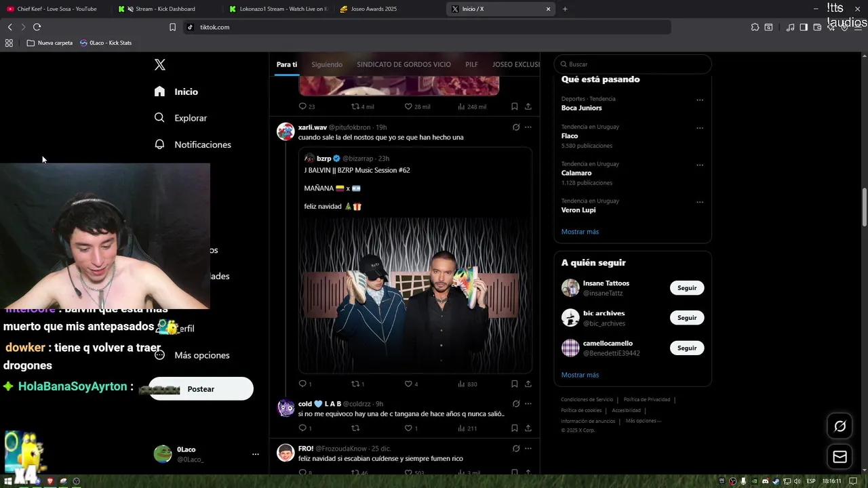Follow camellocamello
Image resolution: width=868 pixels, height=488 pixels.
pos(687,348)
